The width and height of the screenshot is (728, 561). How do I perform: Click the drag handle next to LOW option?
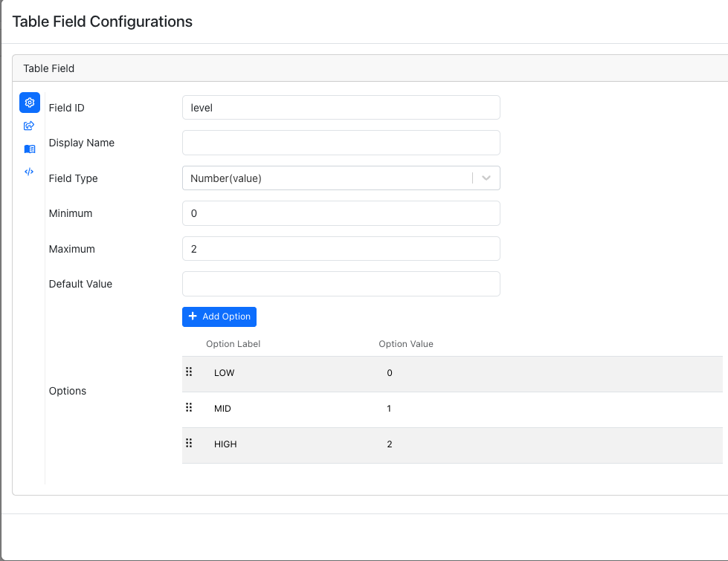pos(190,372)
